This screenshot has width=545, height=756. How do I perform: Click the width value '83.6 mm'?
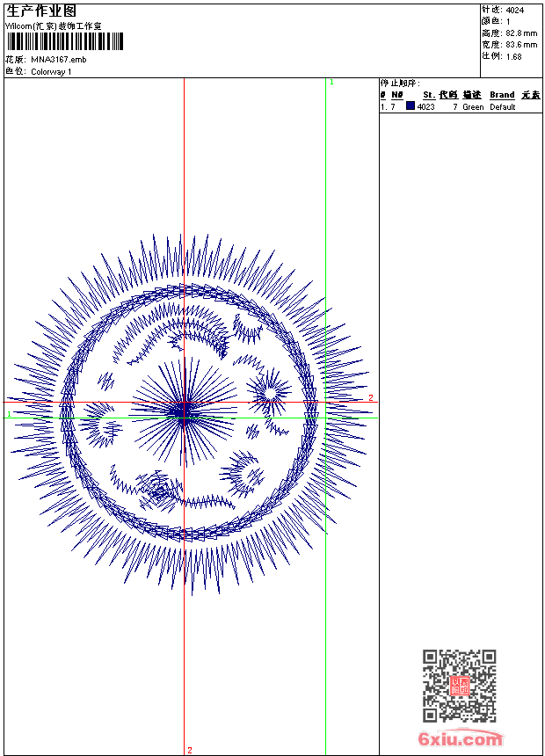(x=521, y=45)
